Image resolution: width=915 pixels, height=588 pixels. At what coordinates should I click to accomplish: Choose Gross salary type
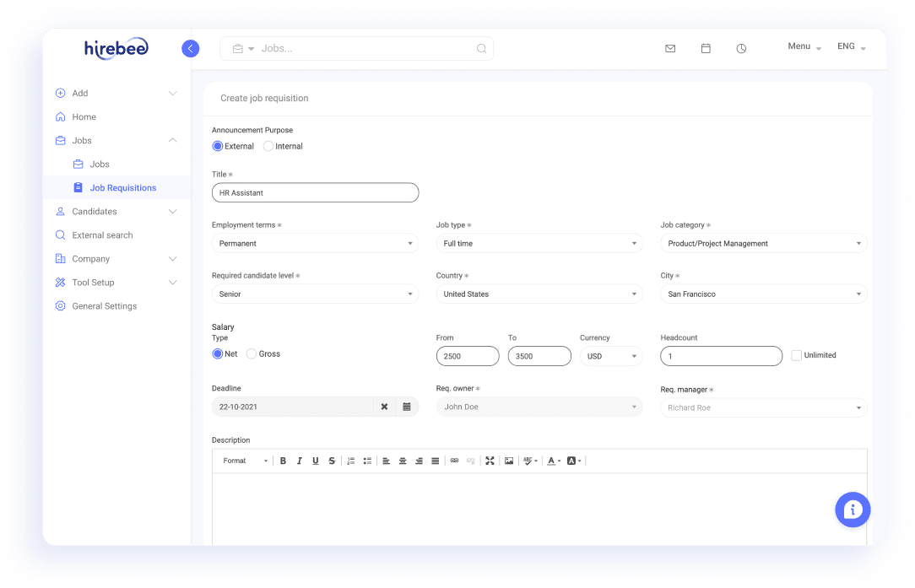pos(250,353)
